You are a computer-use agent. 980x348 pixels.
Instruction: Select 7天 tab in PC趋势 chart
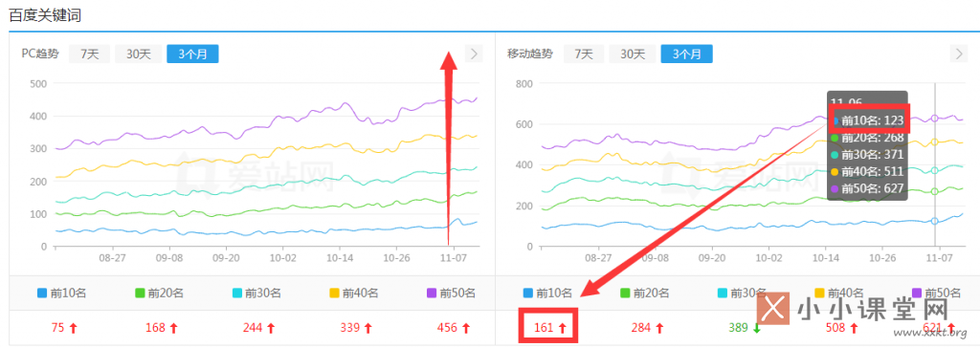89,54
